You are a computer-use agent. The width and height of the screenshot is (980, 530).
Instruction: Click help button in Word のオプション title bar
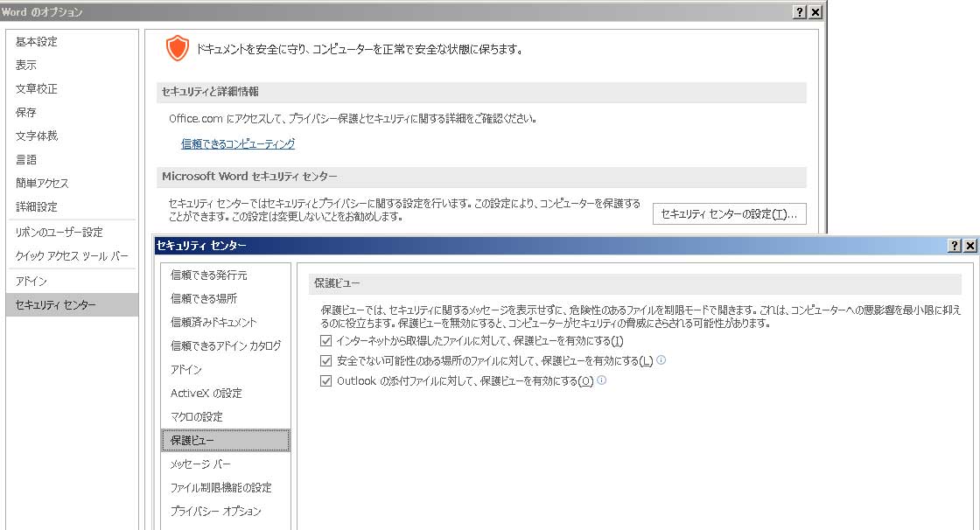800,11
